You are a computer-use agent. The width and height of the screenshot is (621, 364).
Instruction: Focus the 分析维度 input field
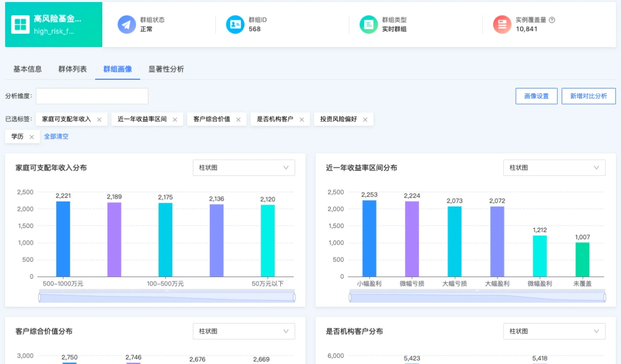(92, 96)
